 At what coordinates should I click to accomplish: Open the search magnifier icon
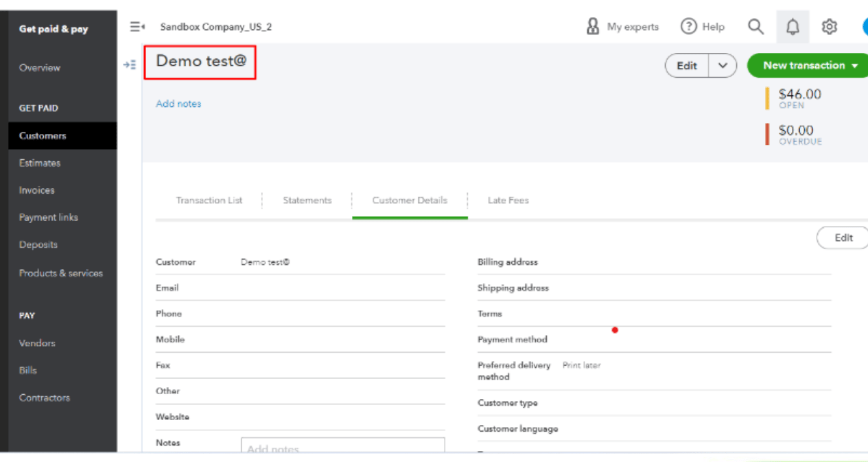pos(755,27)
